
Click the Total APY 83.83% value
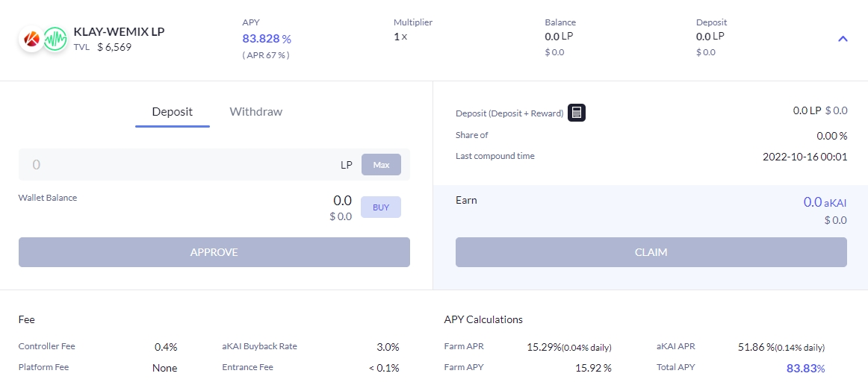pyautogui.click(x=805, y=368)
